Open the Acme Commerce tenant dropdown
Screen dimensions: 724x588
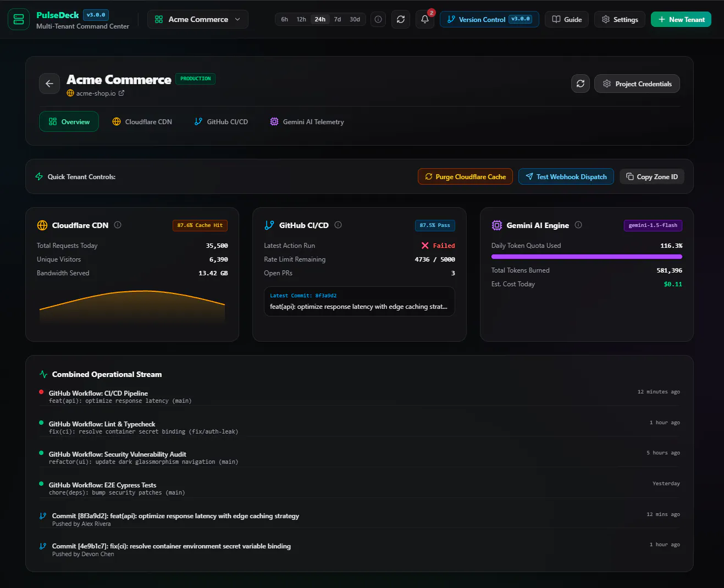pos(198,19)
